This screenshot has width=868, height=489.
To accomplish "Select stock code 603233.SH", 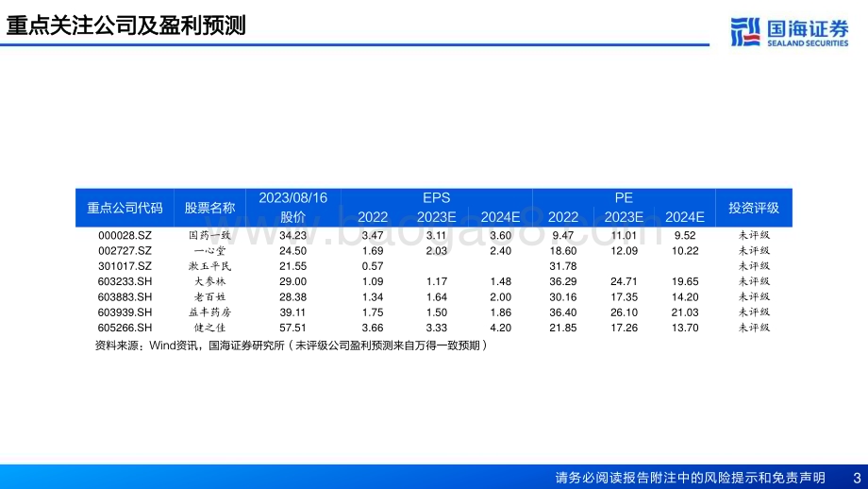I will click(125, 281).
